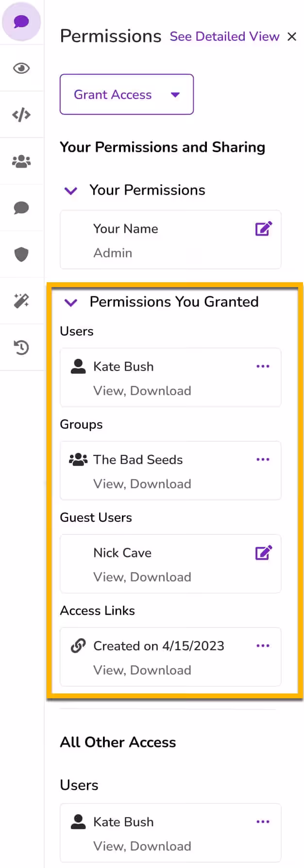The image size is (304, 868).
Task: Open options for access link created 4/15/2023
Action: [263, 645]
